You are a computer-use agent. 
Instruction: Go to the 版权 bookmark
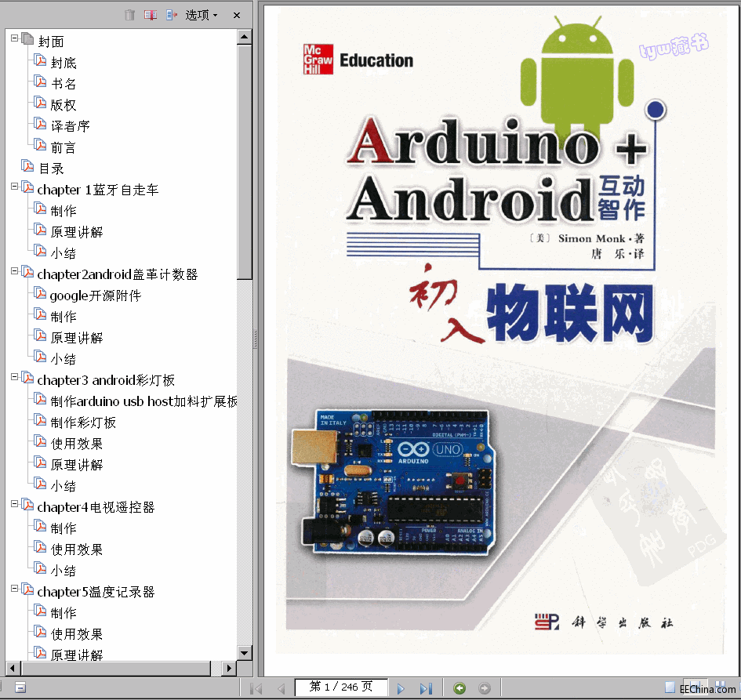coord(64,105)
